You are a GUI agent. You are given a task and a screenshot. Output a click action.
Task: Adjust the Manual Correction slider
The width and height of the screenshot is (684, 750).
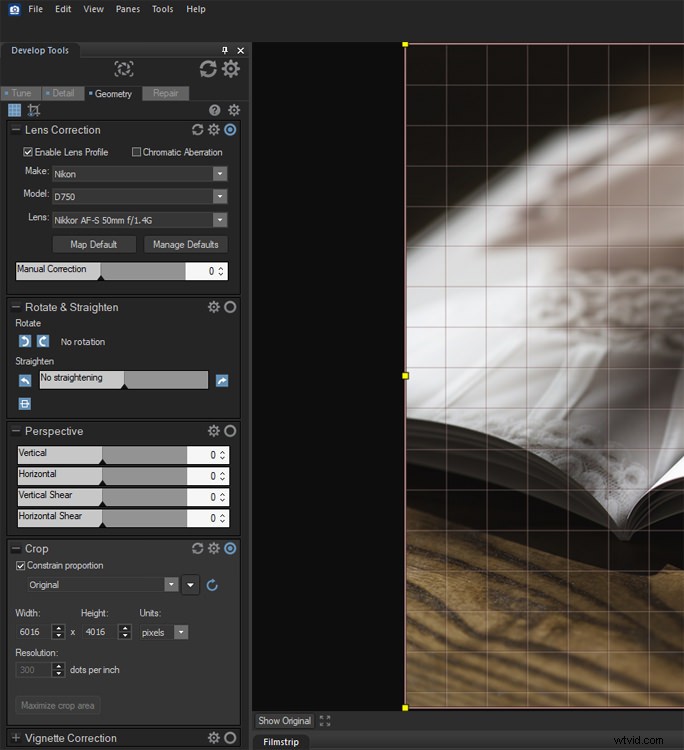(100, 271)
